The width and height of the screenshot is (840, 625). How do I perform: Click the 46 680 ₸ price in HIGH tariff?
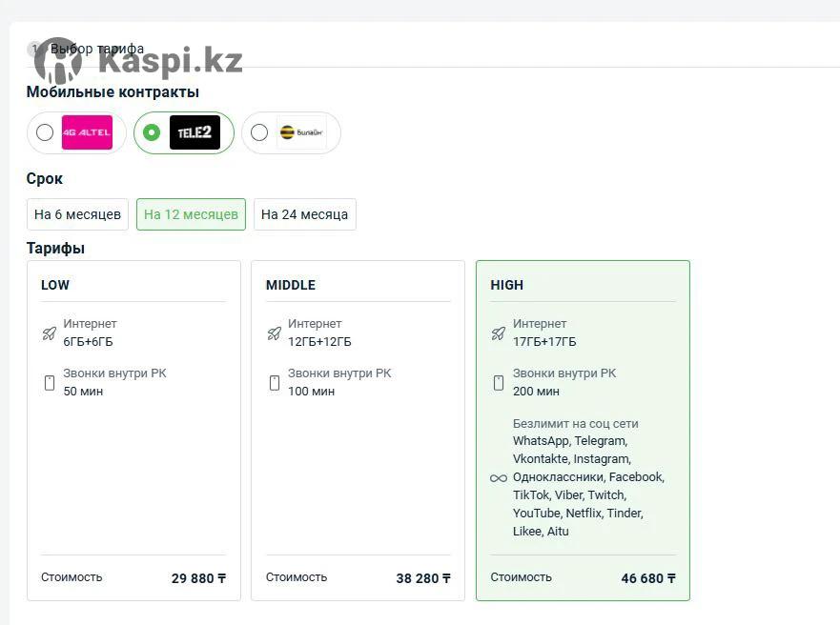pos(648,578)
